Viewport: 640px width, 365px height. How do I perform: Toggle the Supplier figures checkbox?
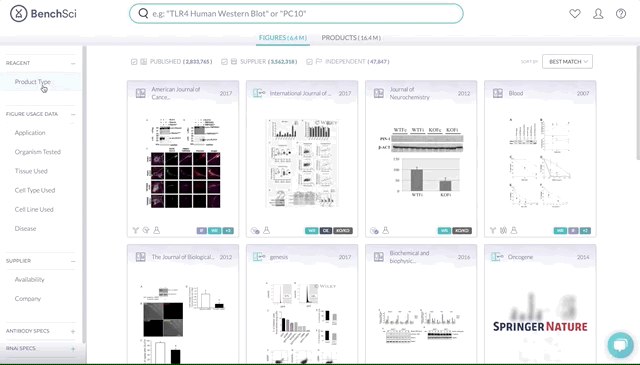[x=224, y=62]
